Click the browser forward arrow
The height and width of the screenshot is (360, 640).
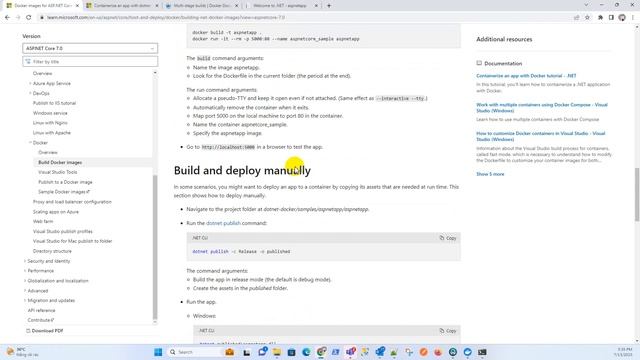click(x=18, y=18)
